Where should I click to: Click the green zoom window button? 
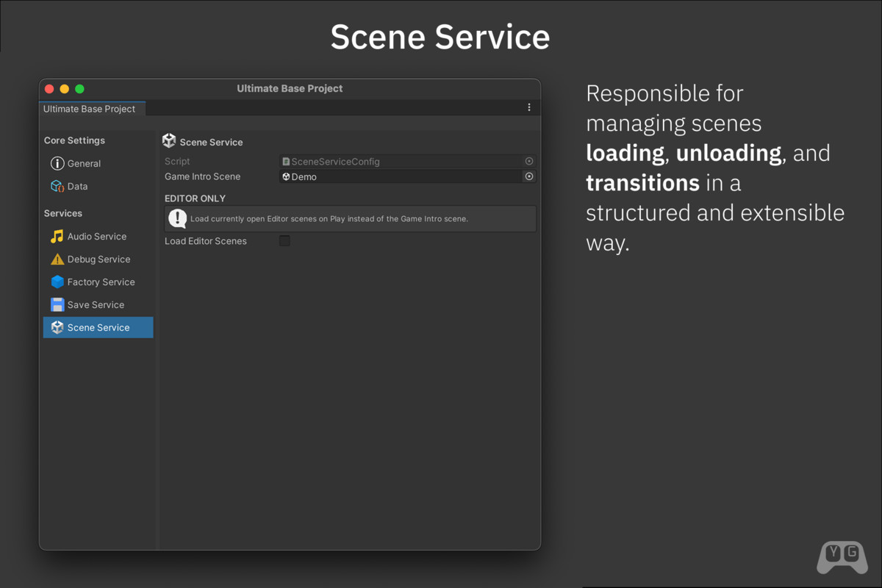click(x=79, y=89)
